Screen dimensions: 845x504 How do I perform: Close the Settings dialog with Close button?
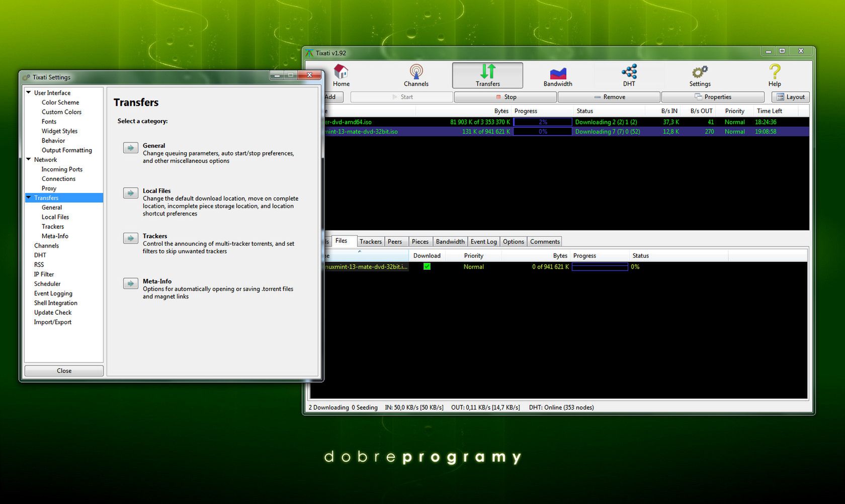[64, 371]
